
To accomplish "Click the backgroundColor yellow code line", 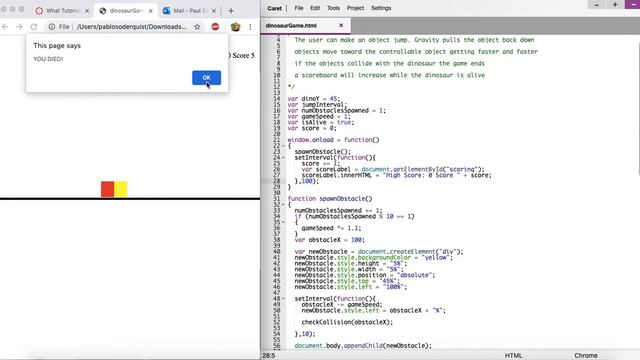I will coord(373,258).
